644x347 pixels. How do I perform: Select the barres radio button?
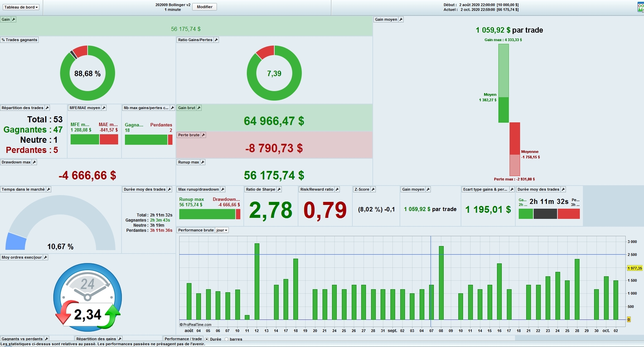pos(226,339)
